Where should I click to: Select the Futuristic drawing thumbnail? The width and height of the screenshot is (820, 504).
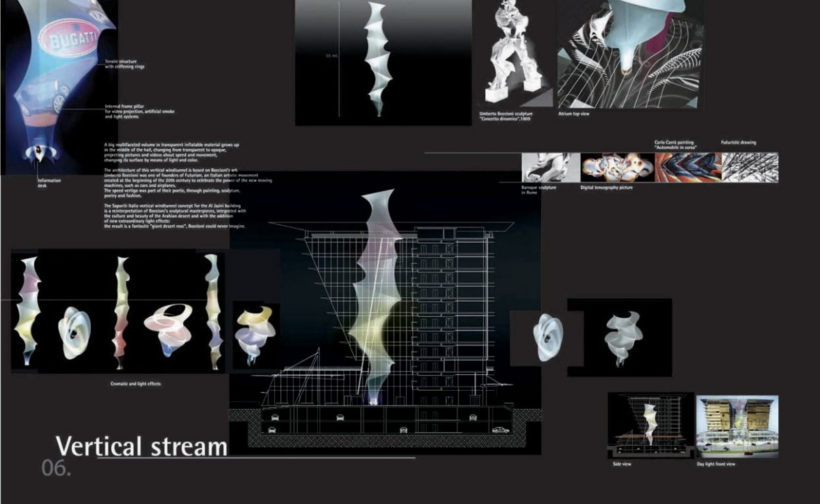point(750,167)
